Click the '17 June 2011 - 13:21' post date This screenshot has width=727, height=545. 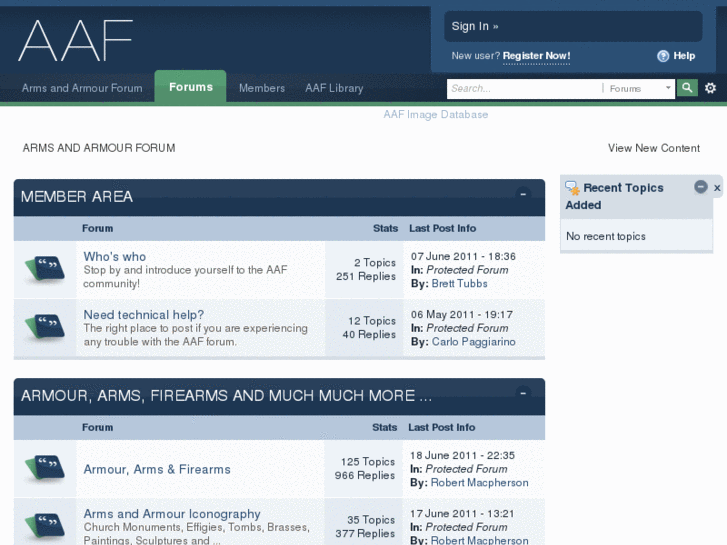(x=462, y=514)
